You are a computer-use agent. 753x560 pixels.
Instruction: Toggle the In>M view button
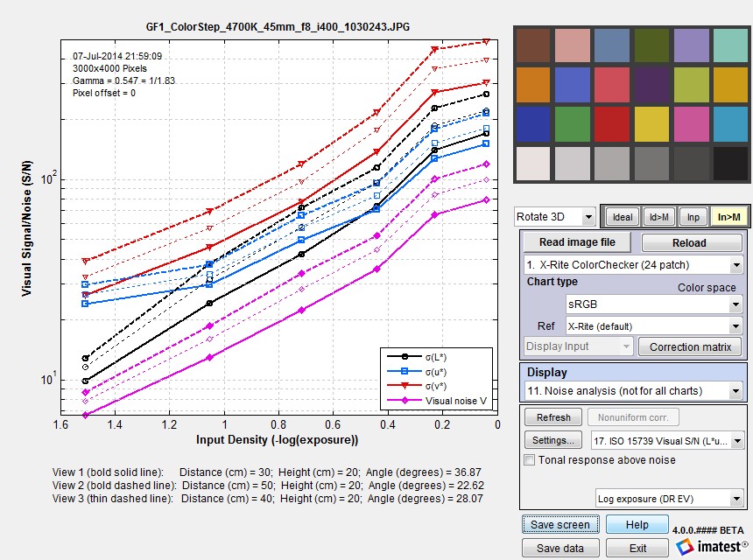click(x=728, y=217)
